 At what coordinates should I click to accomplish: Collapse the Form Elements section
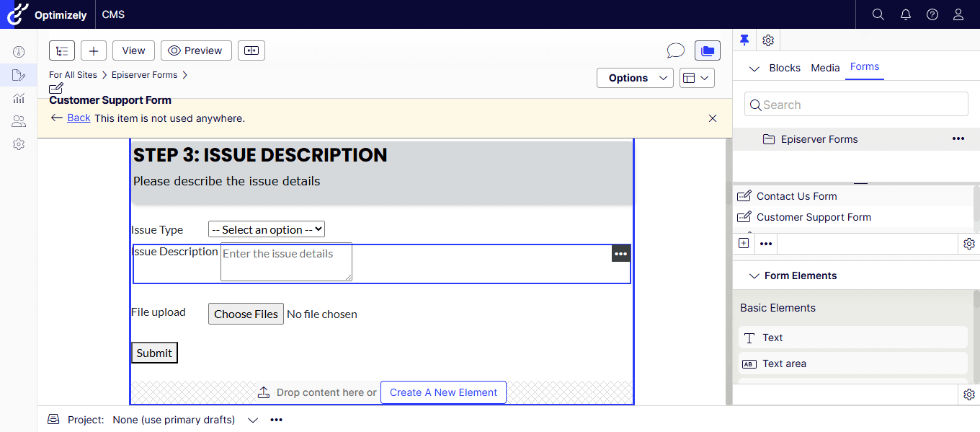click(754, 275)
